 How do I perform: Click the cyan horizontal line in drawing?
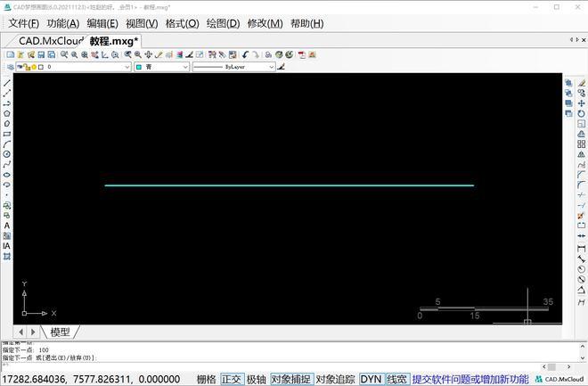click(x=290, y=185)
